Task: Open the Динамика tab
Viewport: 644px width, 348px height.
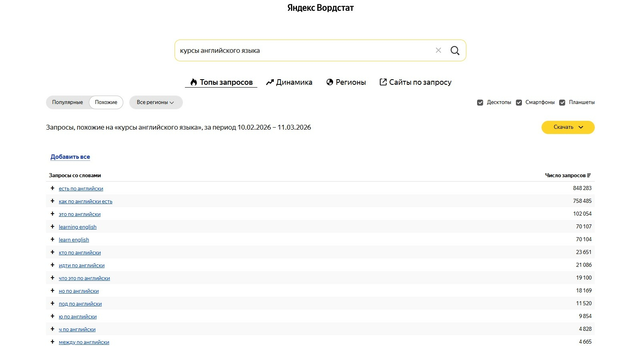Action: 289,82
